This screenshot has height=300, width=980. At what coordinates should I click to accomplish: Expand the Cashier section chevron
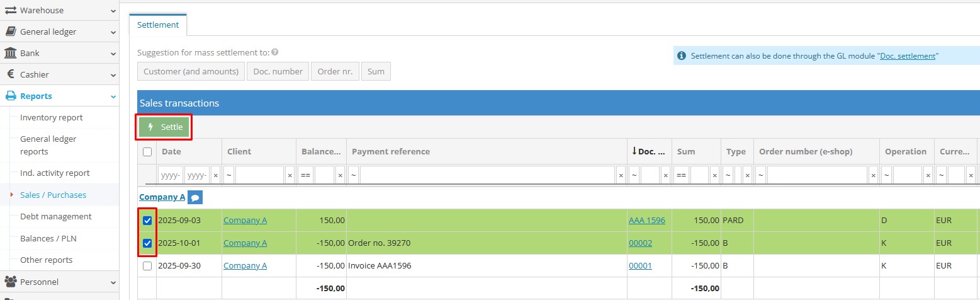coord(113,75)
